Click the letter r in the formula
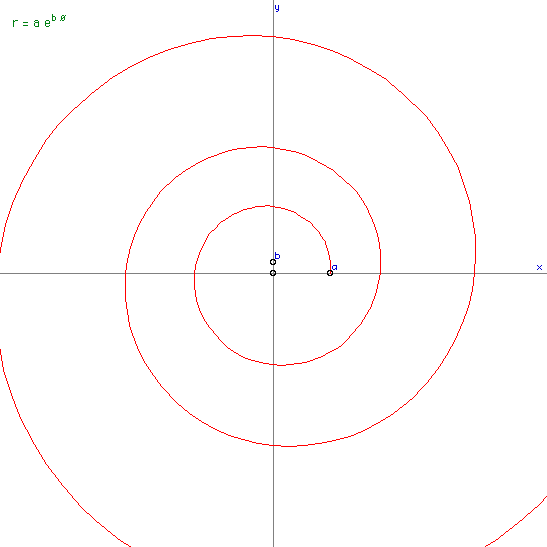Image resolution: width=547 pixels, height=547 pixels. point(15,23)
